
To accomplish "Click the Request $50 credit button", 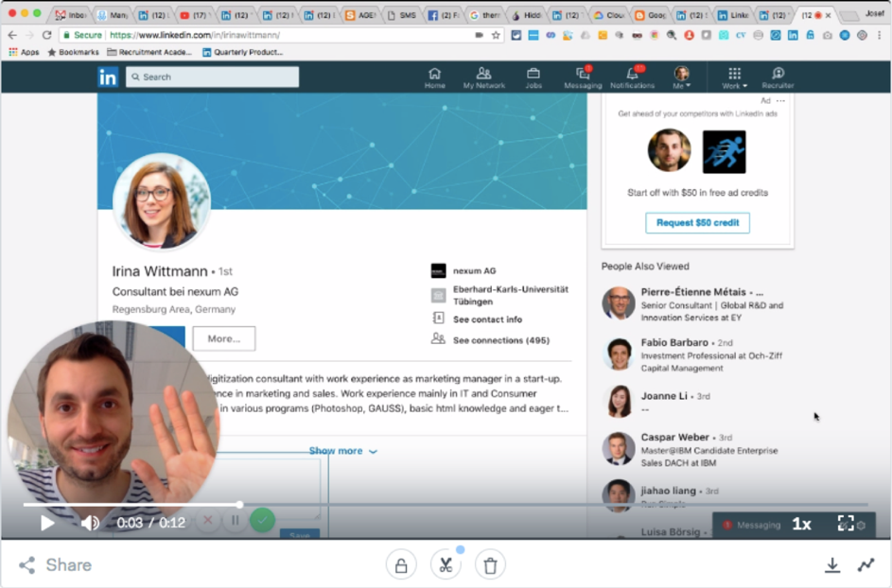I will pyautogui.click(x=697, y=223).
